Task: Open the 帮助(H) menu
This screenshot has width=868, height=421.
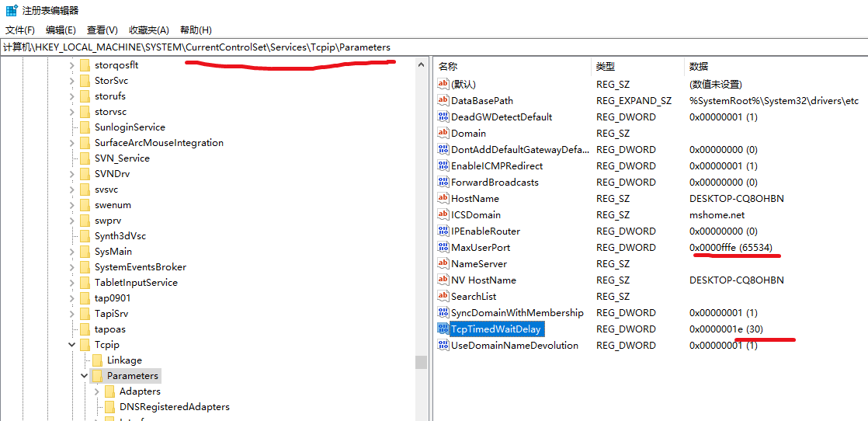Action: (x=196, y=30)
